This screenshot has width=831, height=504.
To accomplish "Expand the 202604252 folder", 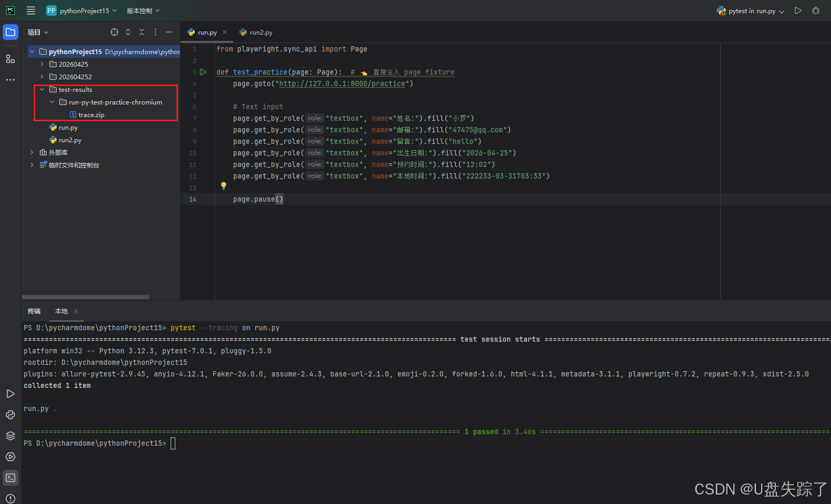I will click(x=42, y=77).
